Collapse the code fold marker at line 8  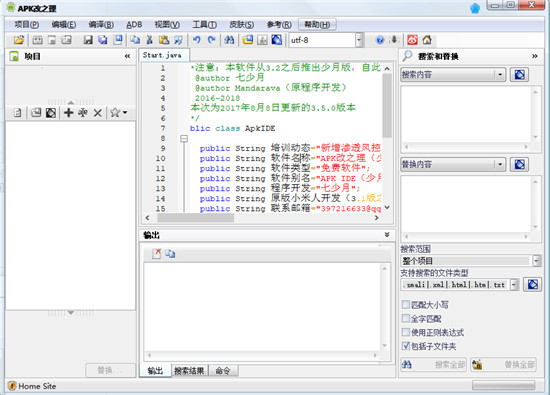click(184, 139)
